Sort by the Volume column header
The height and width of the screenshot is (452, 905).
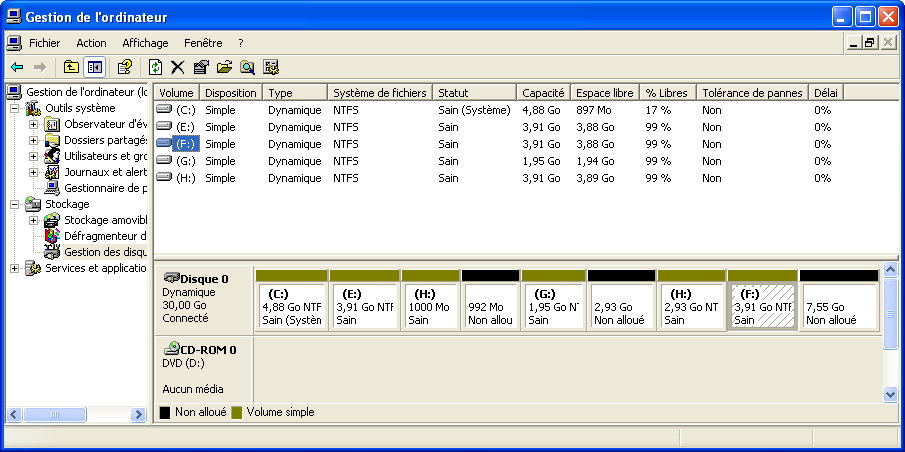177,93
